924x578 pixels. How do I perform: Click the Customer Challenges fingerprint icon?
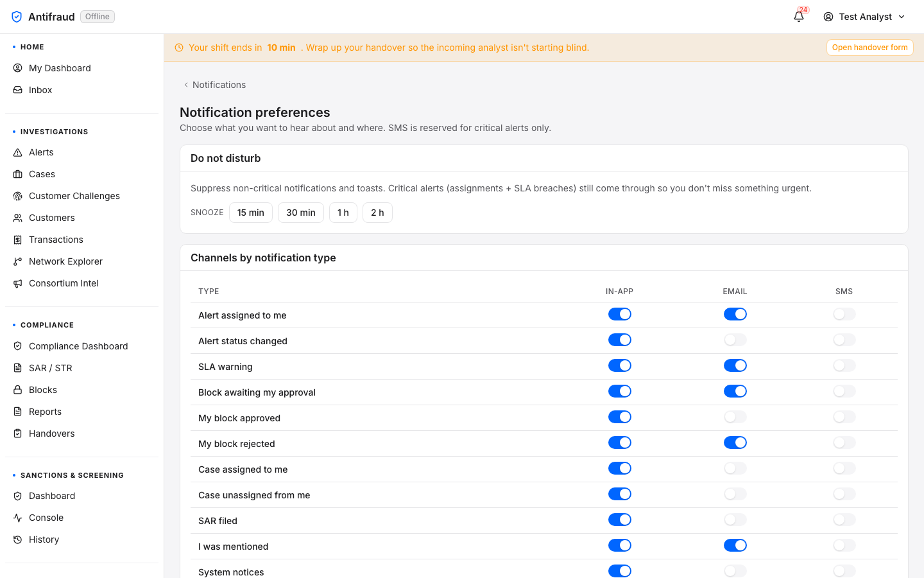tap(18, 196)
